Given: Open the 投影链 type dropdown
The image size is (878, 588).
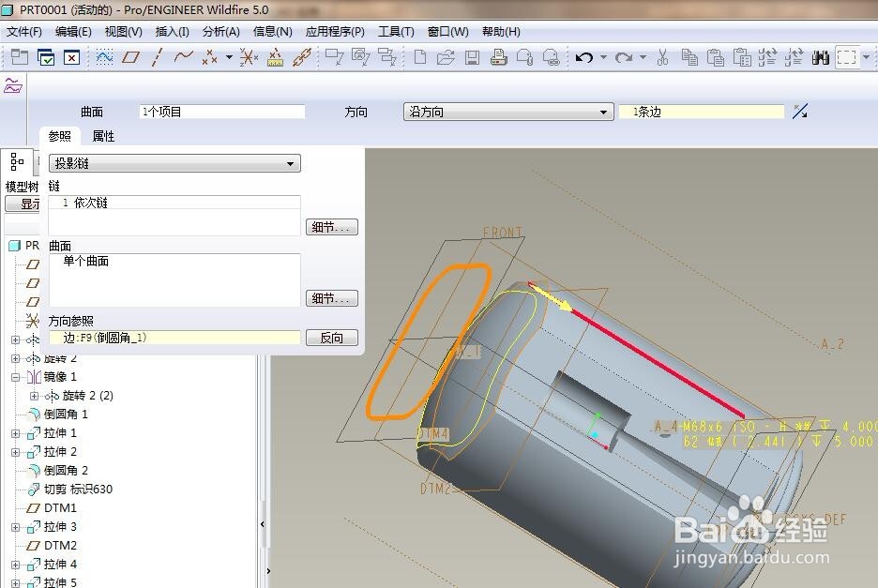Looking at the screenshot, I should tap(174, 163).
